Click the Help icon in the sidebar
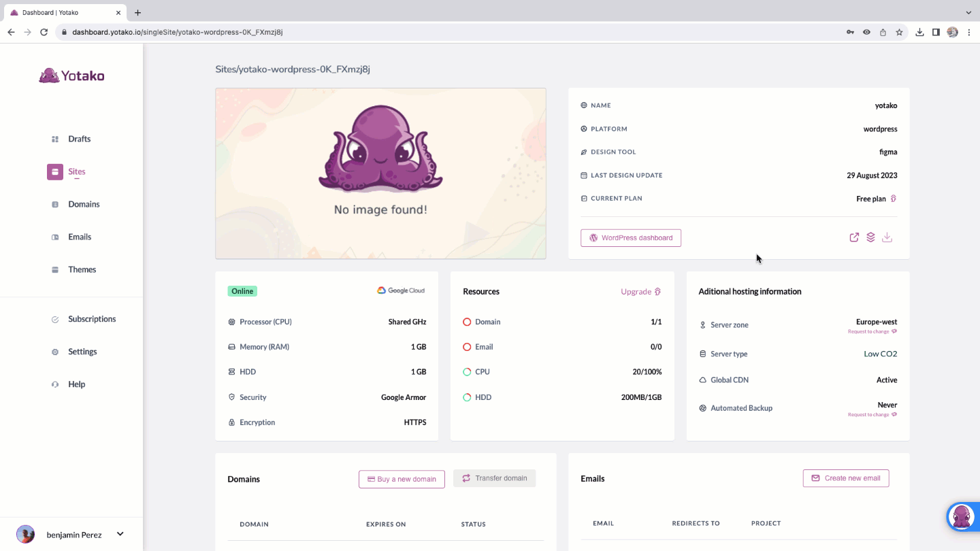Viewport: 980px width, 551px height. point(54,384)
